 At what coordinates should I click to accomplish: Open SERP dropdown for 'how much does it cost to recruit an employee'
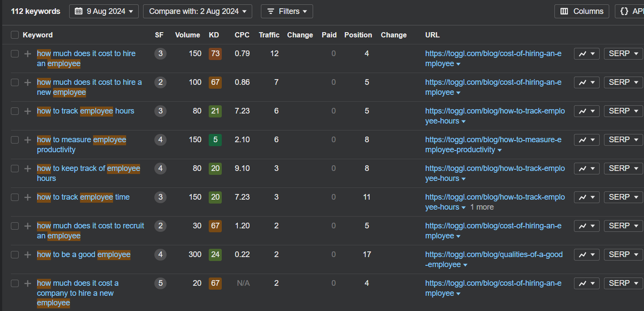coord(624,226)
